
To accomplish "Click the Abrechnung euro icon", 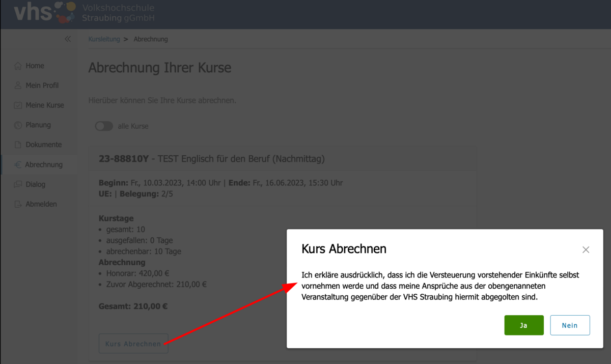I will click(x=18, y=164).
